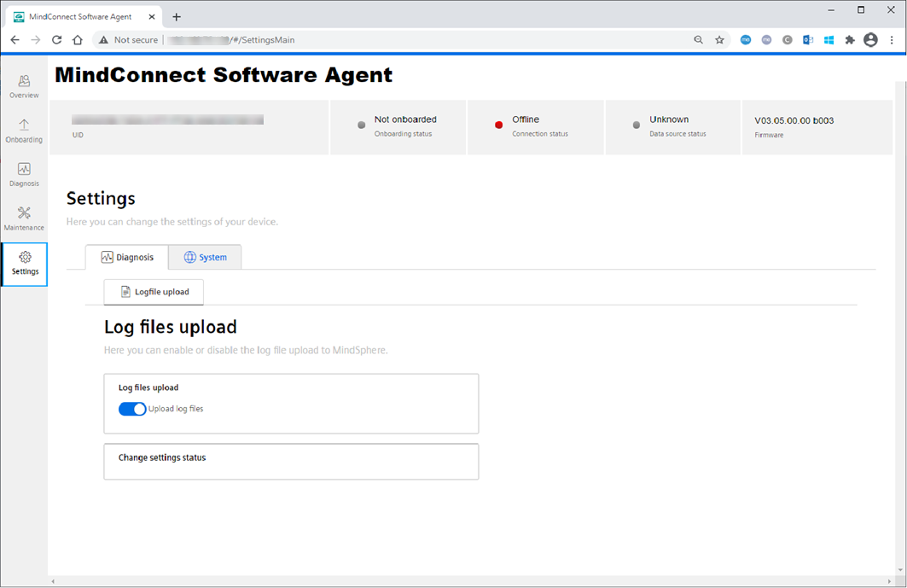
Task: Click the vertical scrollbar down arrow
Action: coord(901,570)
